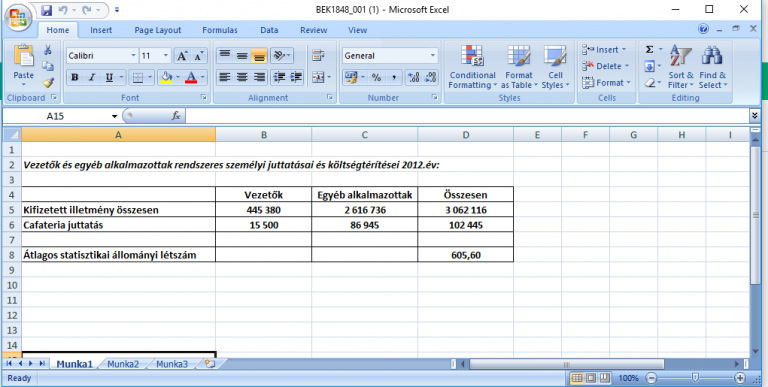The width and height of the screenshot is (768, 387).
Task: Apply percent style to cell
Action: tap(376, 77)
